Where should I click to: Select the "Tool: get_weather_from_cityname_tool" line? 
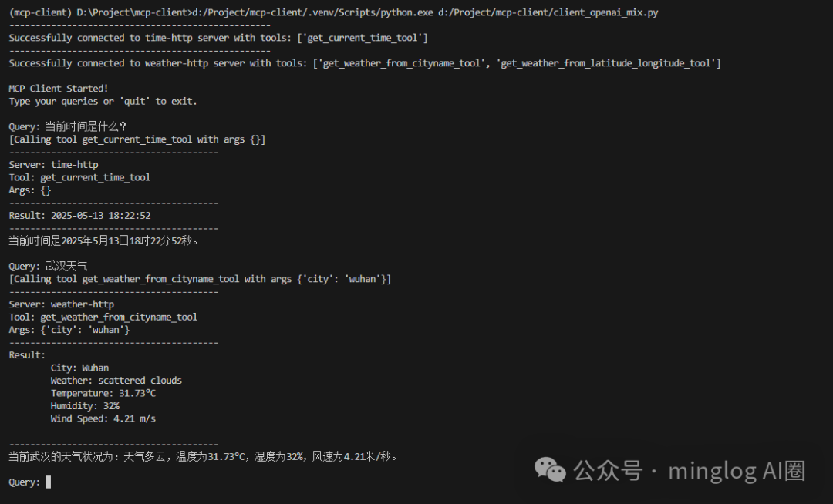[103, 317]
